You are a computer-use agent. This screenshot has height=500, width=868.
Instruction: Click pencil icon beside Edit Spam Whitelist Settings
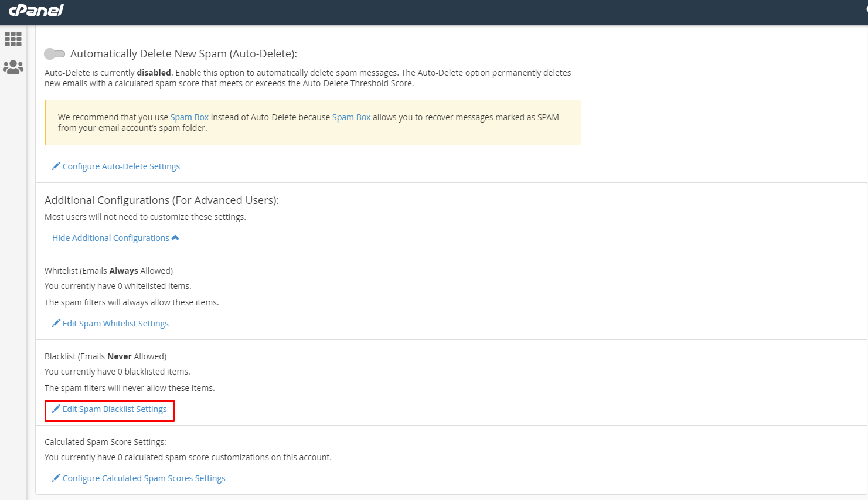[56, 323]
